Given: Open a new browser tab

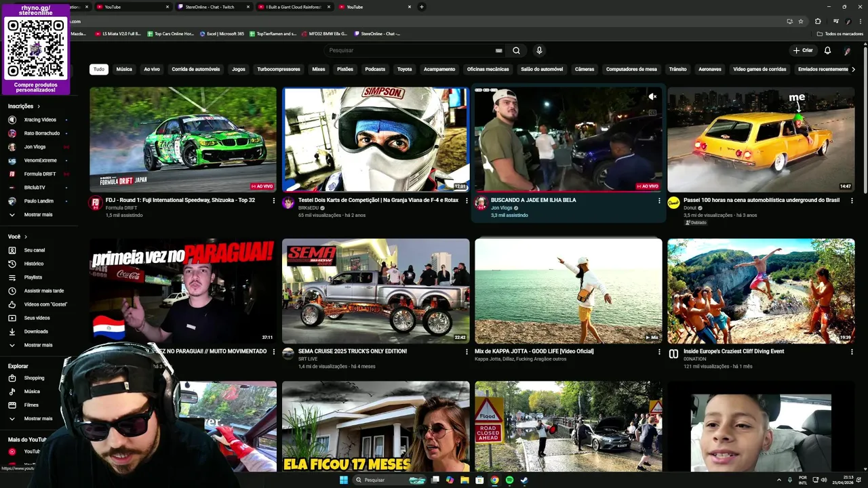Looking at the screenshot, I should click(x=422, y=7).
